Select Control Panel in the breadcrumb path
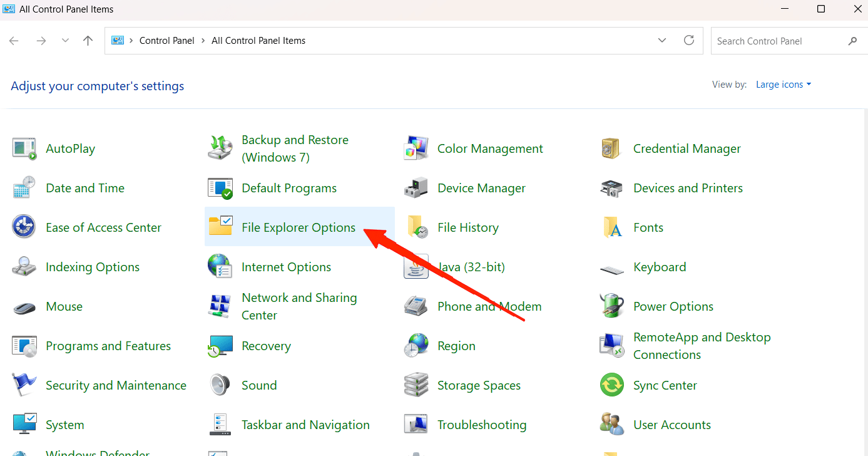Viewport: 868px width, 456px height. click(x=166, y=41)
